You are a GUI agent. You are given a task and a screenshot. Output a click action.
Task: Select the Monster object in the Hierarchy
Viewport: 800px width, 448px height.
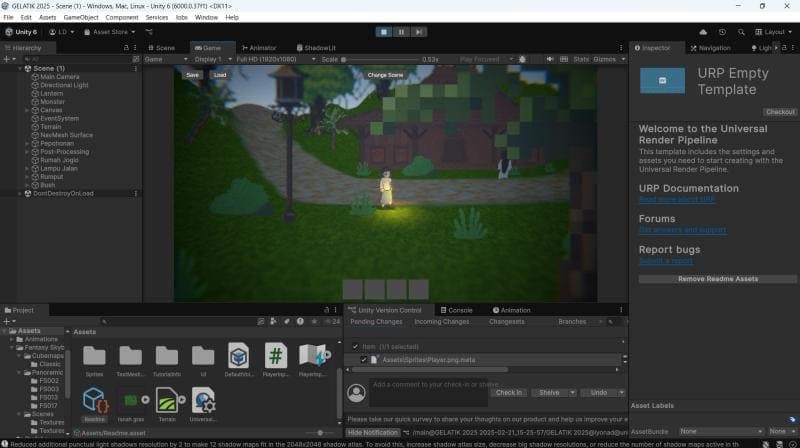pyautogui.click(x=52, y=102)
